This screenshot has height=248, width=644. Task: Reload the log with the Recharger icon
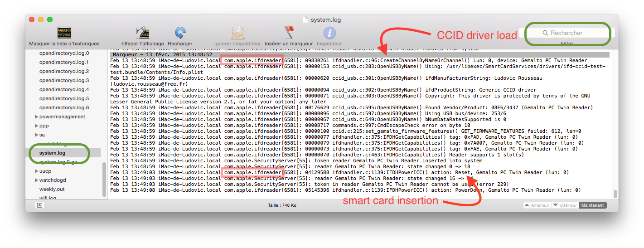[180, 33]
